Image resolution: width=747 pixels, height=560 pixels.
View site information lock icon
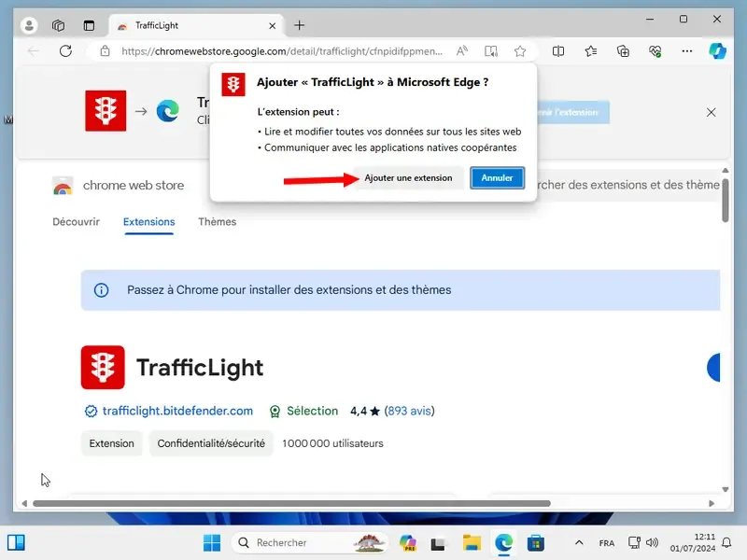tap(105, 51)
